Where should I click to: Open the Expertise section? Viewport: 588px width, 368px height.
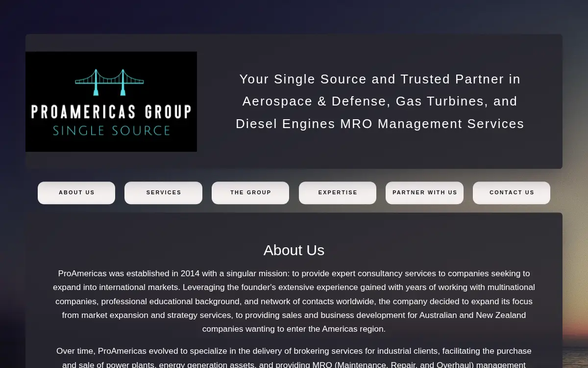point(338,193)
